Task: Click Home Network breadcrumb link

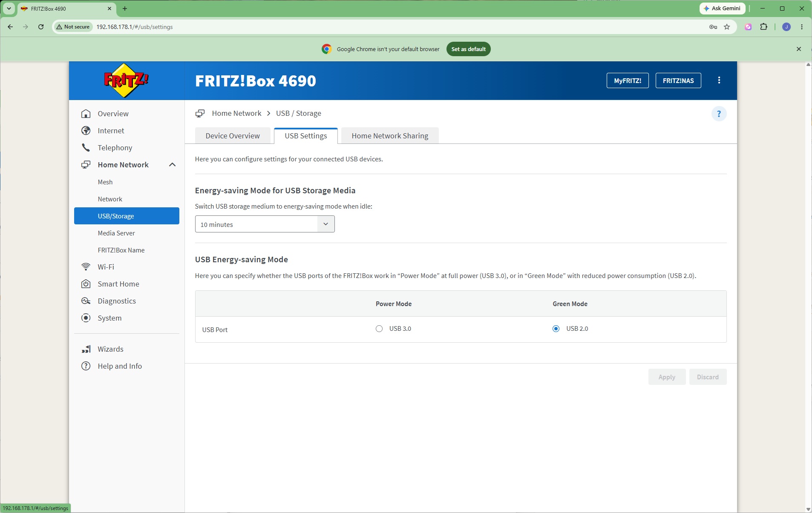Action: (236, 113)
